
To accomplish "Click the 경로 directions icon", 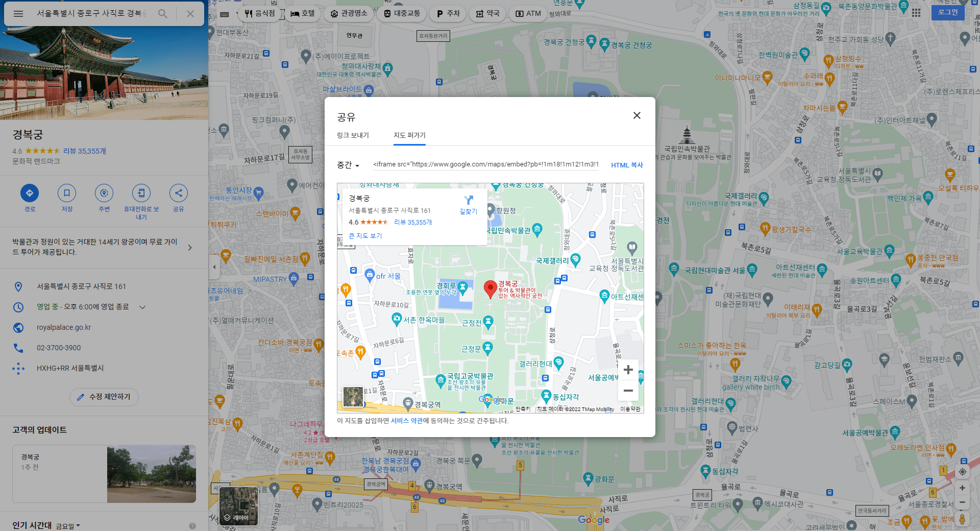I will [x=30, y=193].
